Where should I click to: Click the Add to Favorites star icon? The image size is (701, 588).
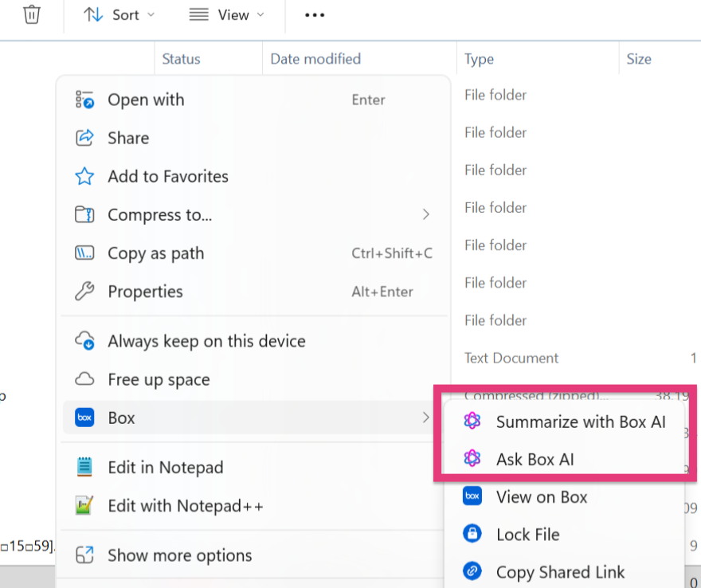pos(84,176)
